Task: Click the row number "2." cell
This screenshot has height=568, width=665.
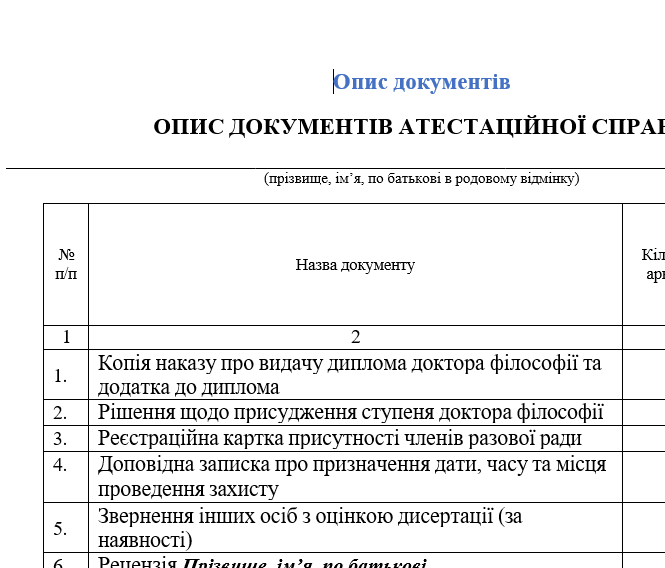Action: [61, 412]
